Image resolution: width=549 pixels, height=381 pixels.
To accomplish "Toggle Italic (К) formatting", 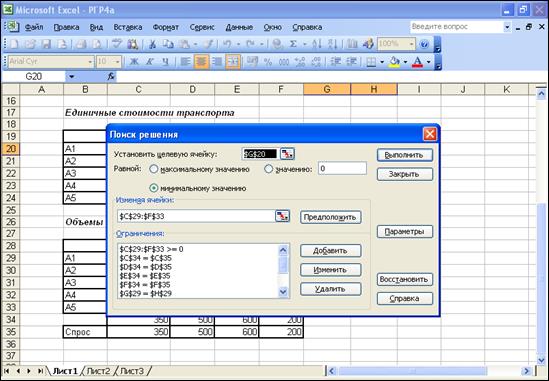I will pos(150,62).
